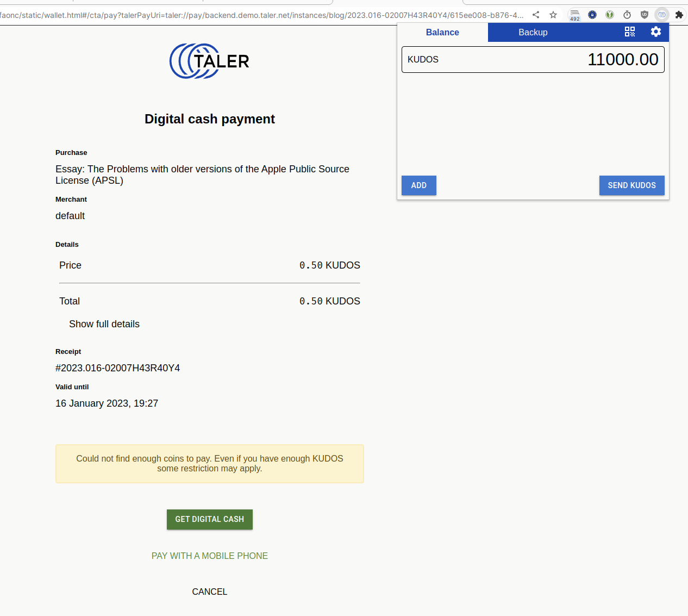
Task: Cancel the digital cash payment
Action: tap(210, 592)
